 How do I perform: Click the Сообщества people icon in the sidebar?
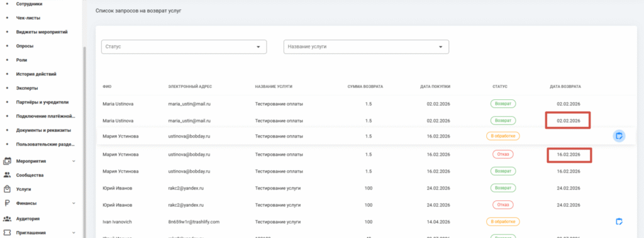pos(7,175)
